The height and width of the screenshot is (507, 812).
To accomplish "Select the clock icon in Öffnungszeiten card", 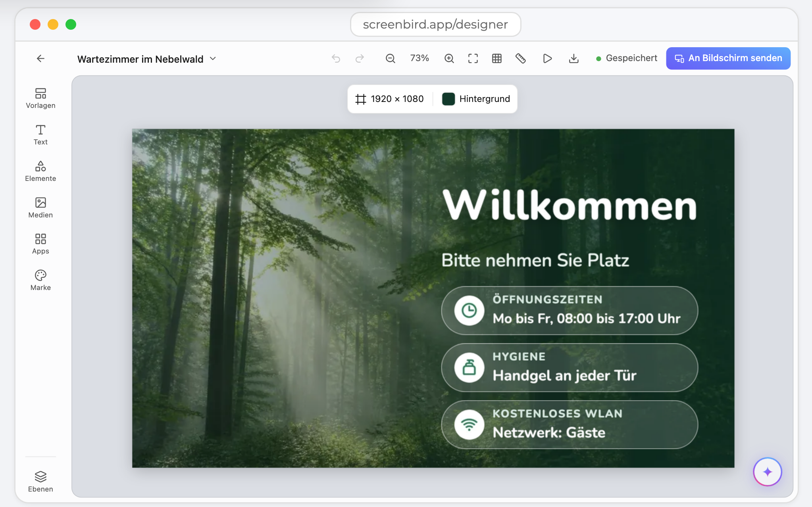I will (469, 311).
